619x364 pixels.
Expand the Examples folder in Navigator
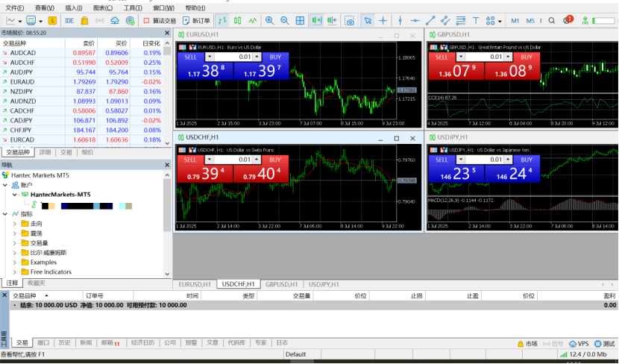point(15,262)
